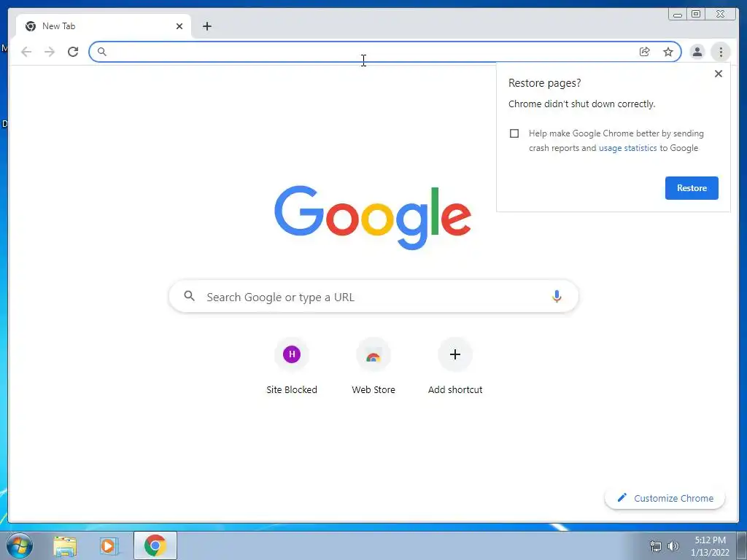This screenshot has height=560, width=747.
Task: Open the network tray icon
Action: (x=656, y=546)
